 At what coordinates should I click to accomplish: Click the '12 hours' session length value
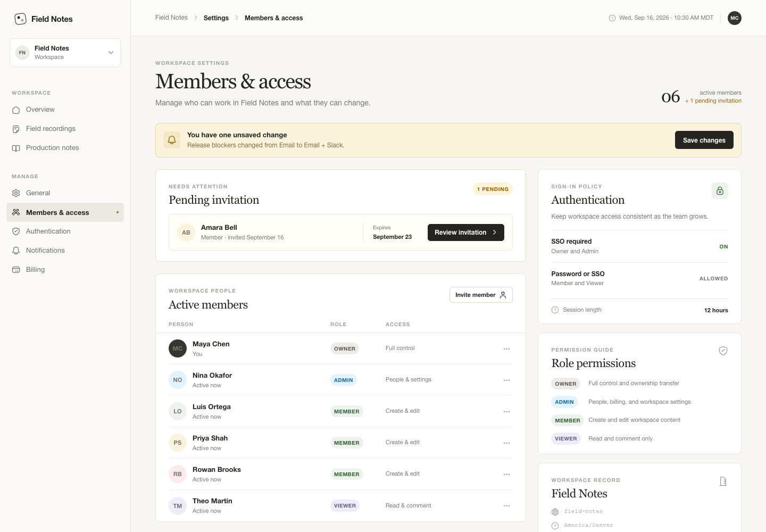pyautogui.click(x=716, y=310)
